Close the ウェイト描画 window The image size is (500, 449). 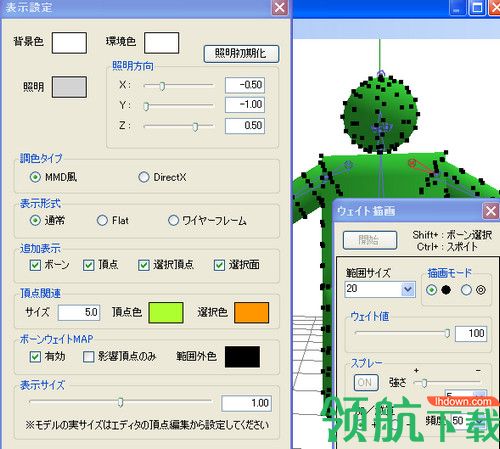[491, 211]
